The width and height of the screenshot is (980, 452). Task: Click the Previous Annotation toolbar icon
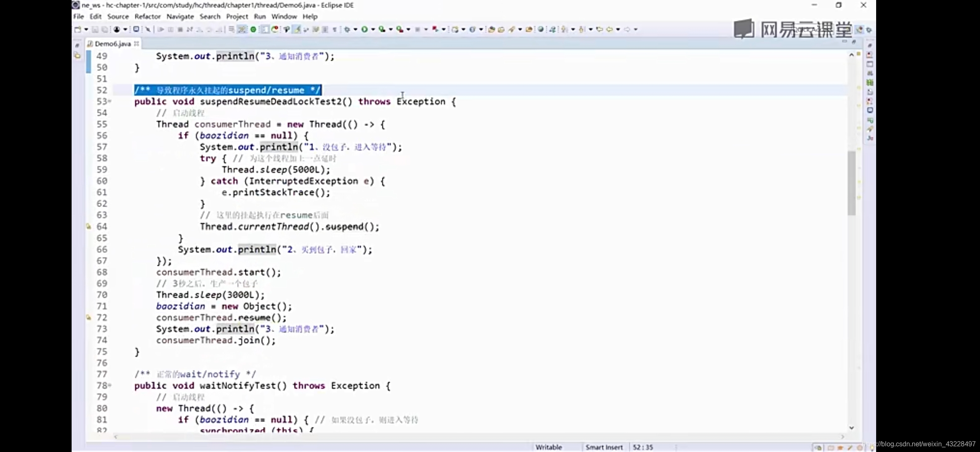[x=582, y=29]
